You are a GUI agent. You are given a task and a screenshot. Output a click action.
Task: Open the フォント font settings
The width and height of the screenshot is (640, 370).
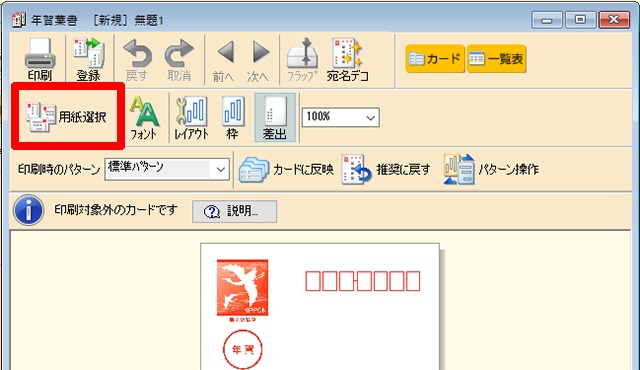143,117
